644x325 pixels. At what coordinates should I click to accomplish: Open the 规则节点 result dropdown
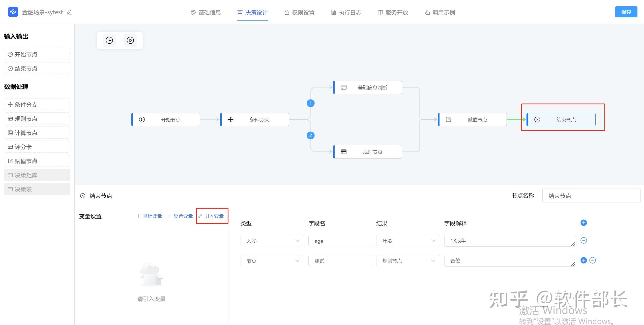(x=408, y=261)
